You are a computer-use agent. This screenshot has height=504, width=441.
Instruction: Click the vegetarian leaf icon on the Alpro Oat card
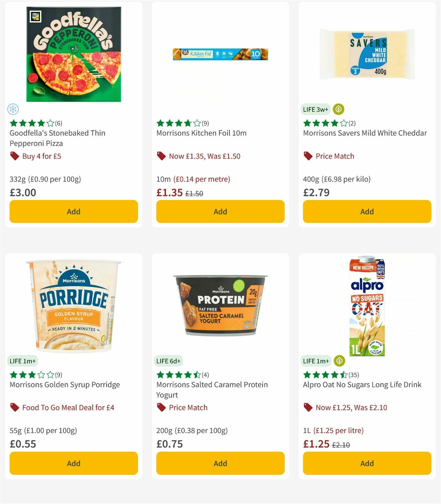coord(339,361)
